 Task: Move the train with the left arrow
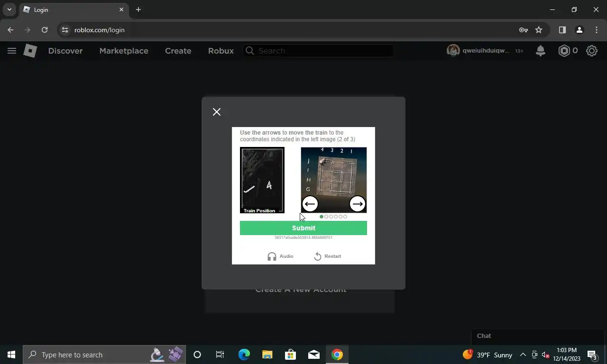tap(310, 204)
